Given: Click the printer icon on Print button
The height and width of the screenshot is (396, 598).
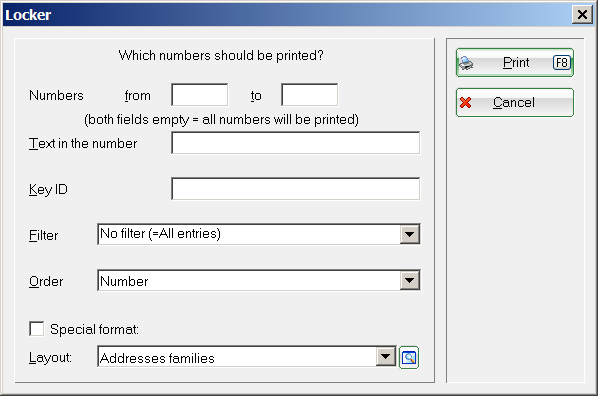Looking at the screenshot, I should point(466,63).
